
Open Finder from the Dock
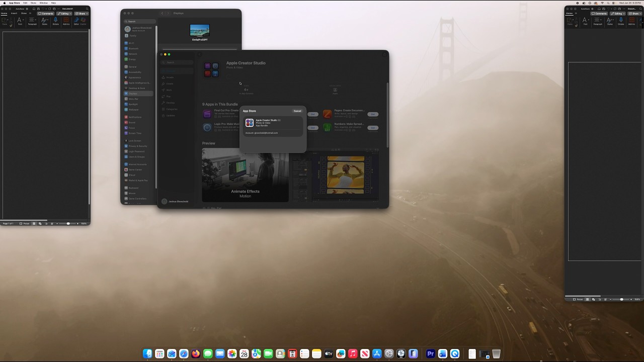[x=147, y=354]
